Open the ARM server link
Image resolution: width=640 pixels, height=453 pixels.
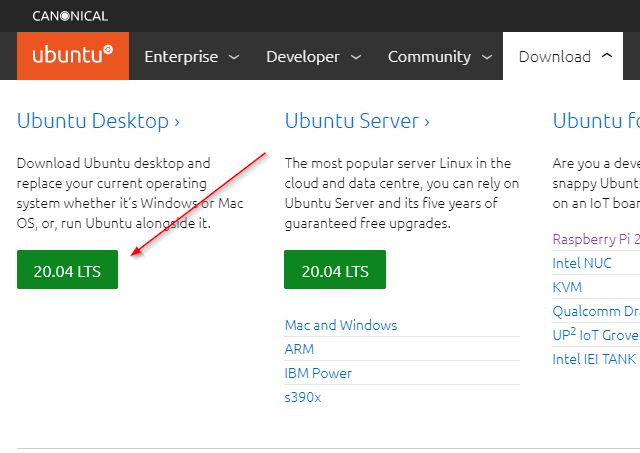tap(299, 349)
